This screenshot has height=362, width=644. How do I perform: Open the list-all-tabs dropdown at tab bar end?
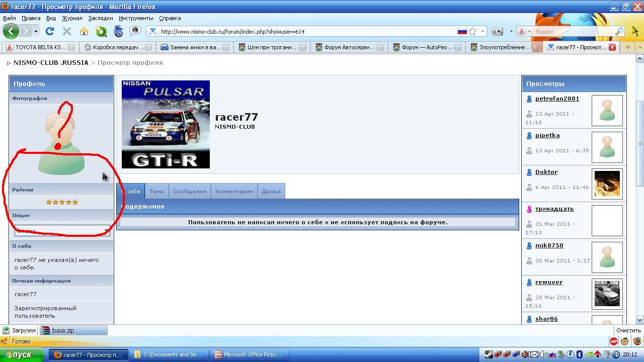point(639,47)
